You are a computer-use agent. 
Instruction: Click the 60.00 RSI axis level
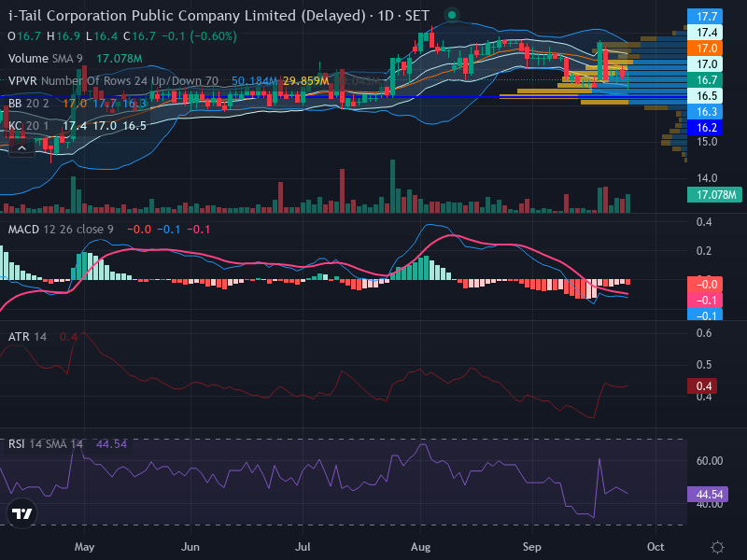(710, 460)
